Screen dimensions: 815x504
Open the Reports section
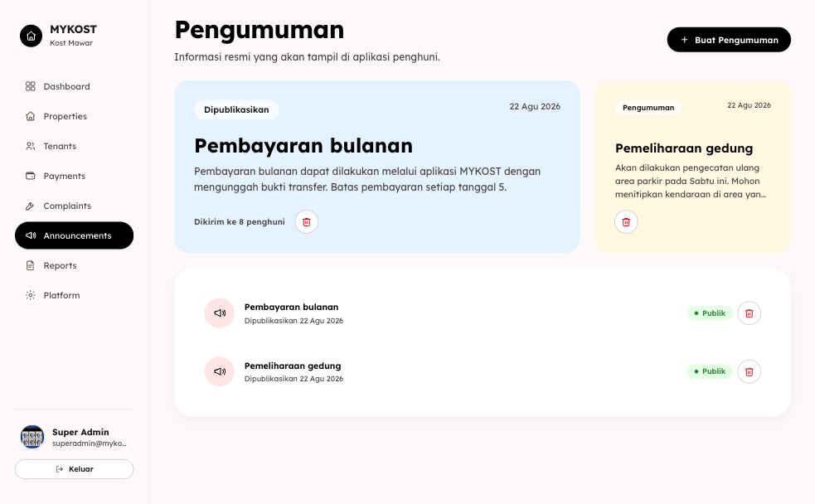75,265
